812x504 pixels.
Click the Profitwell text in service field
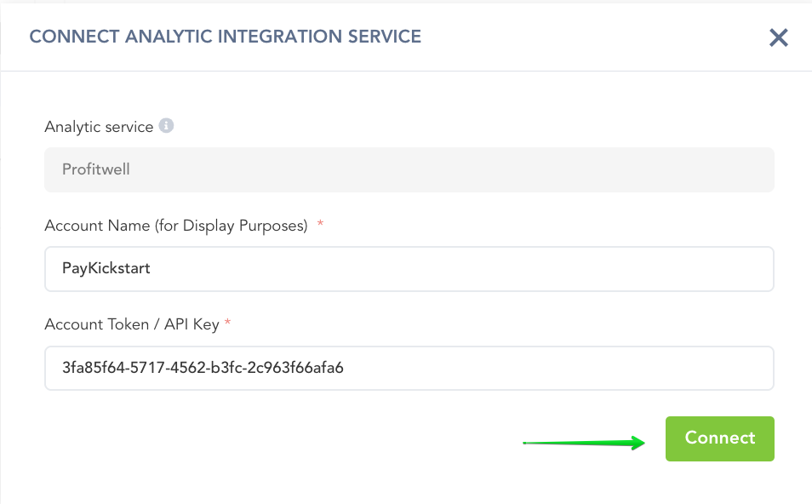(95, 169)
